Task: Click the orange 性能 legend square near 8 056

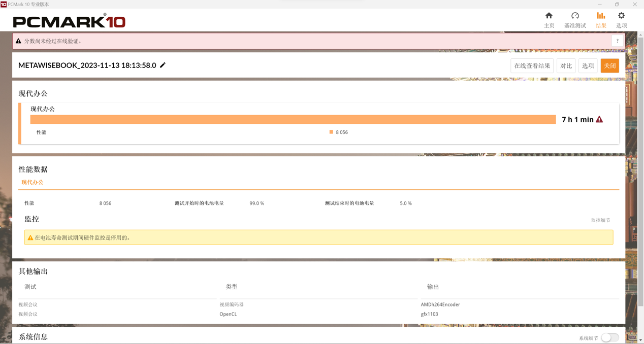Action: pos(331,132)
